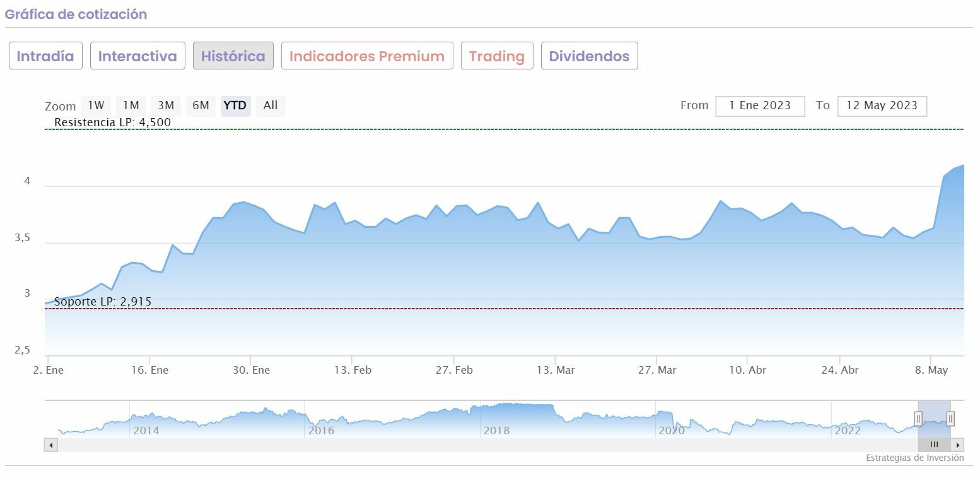The width and height of the screenshot is (980, 481).
Task: Click the From date field
Action: pyautogui.click(x=760, y=105)
